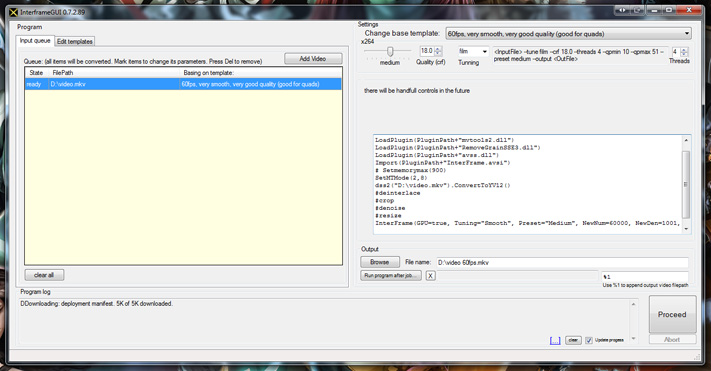Toggle the Update progress checkbox
Viewport: 711px width, 371px height.
click(589, 340)
